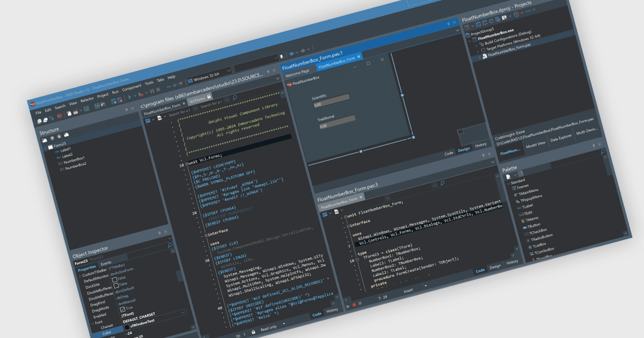Click the search magnifier in Object Inspector
Screen dimensions: 644x338
[x=170, y=245]
